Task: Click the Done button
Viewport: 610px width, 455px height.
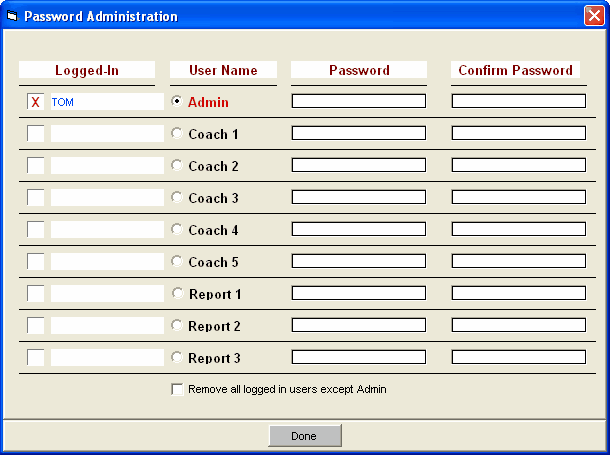Action: tap(305, 436)
